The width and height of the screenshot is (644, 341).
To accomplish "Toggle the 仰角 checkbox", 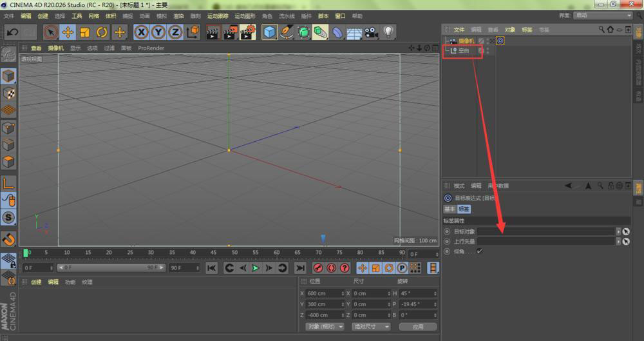I will [x=480, y=251].
